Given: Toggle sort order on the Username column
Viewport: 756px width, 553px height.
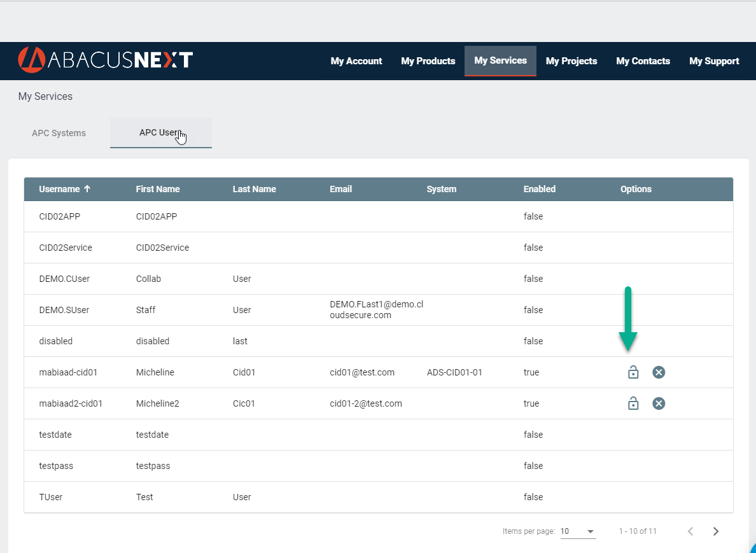Looking at the screenshot, I should [x=64, y=189].
